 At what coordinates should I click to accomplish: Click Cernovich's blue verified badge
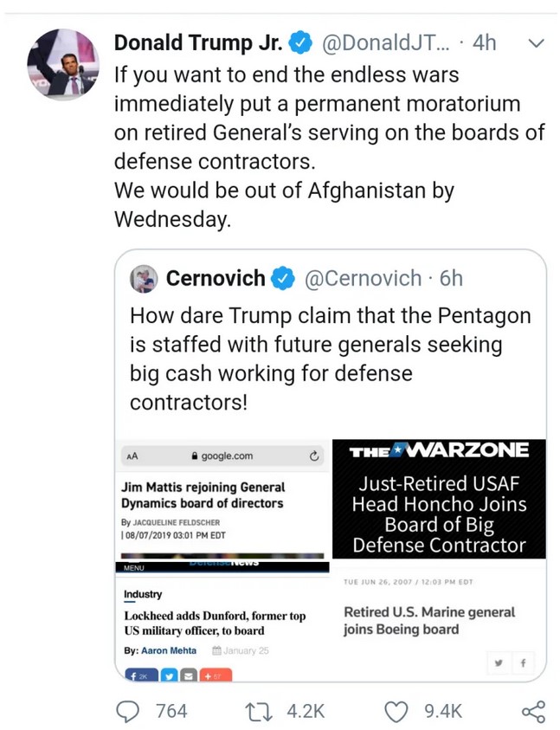point(282,279)
